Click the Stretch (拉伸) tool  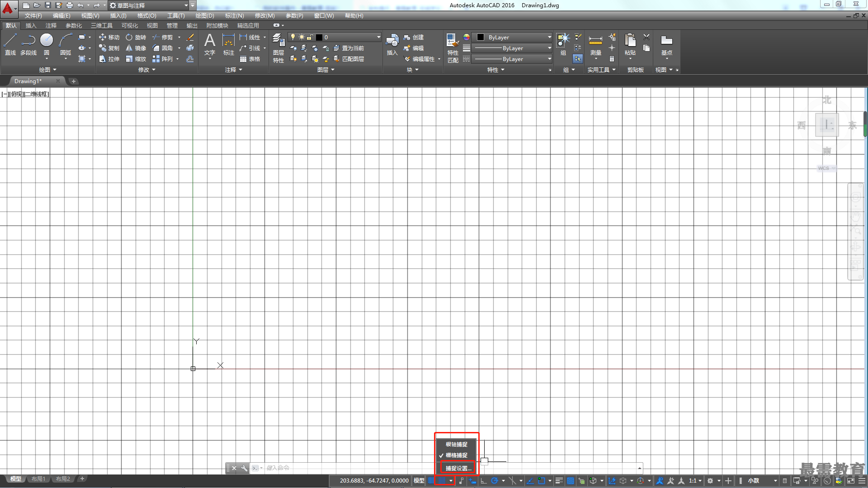click(109, 59)
